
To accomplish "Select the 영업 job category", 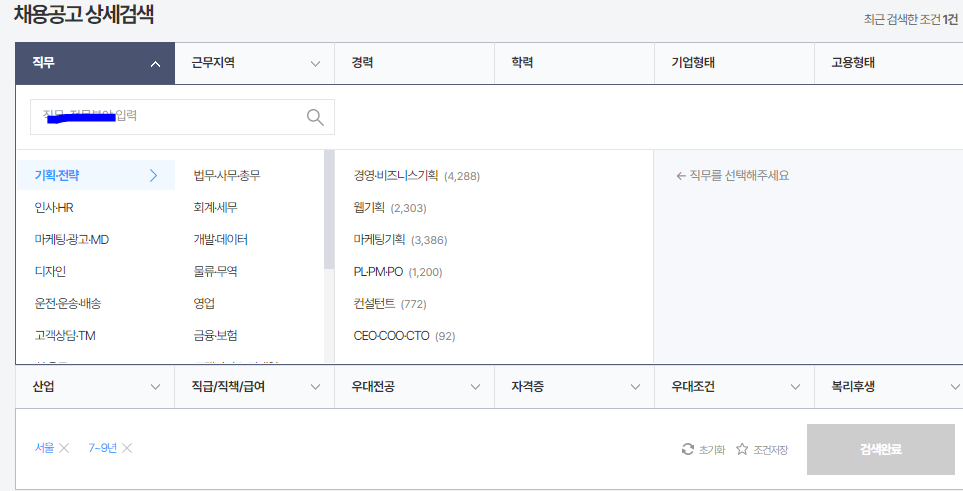I will (x=205, y=304).
